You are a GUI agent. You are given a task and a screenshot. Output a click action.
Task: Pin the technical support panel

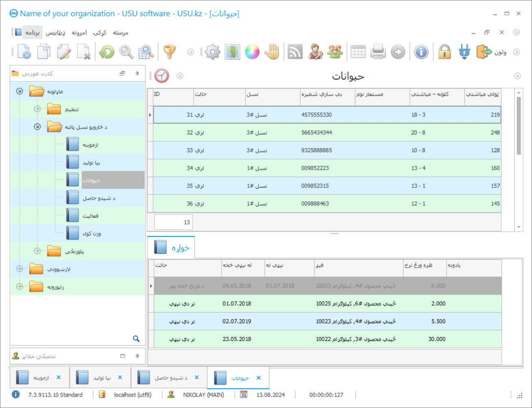click(137, 356)
